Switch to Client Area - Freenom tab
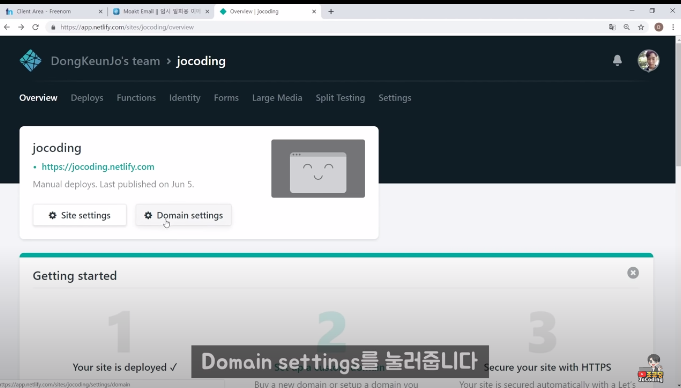The height and width of the screenshot is (388, 681). (x=53, y=11)
